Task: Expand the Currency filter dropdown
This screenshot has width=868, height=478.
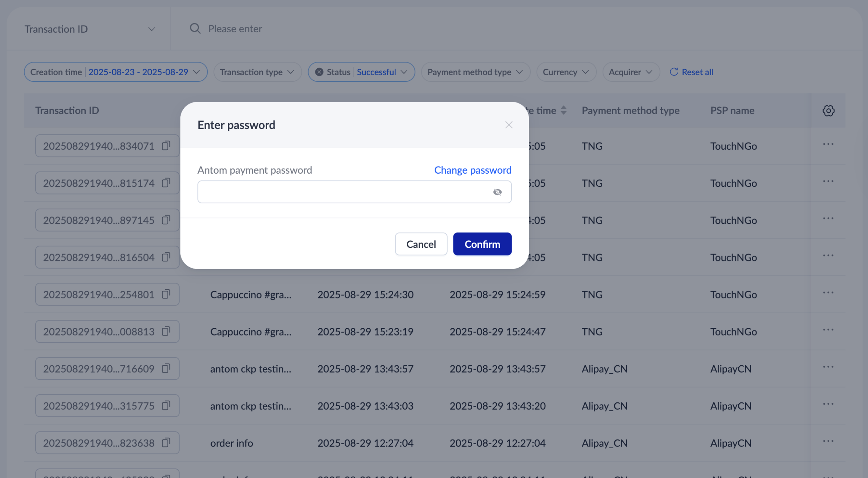Action: coord(566,72)
